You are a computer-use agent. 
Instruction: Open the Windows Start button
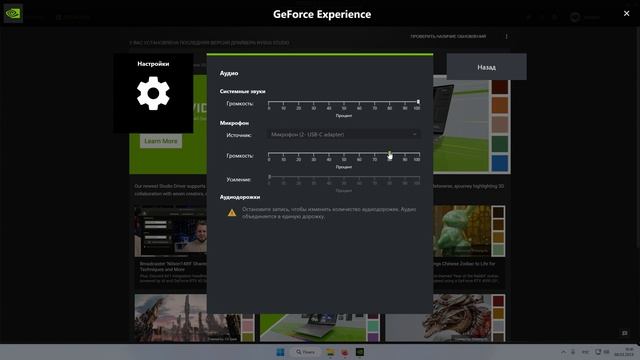(280, 352)
